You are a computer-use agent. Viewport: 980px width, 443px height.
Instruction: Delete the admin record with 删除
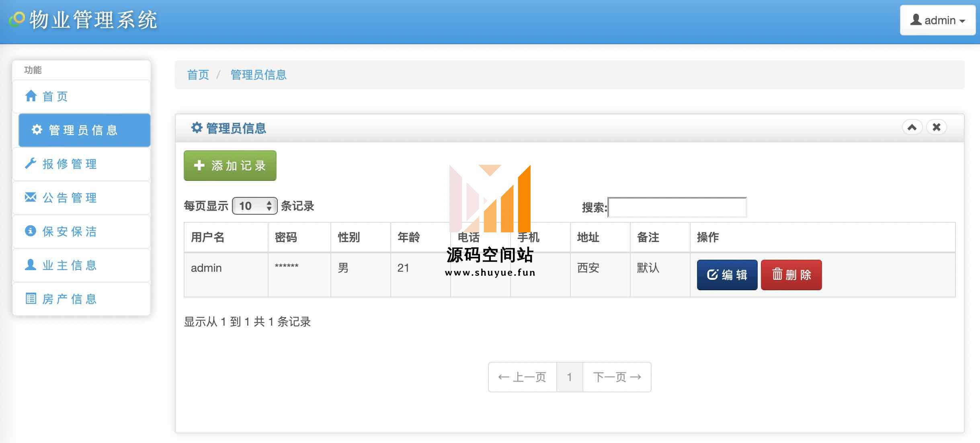pos(791,275)
